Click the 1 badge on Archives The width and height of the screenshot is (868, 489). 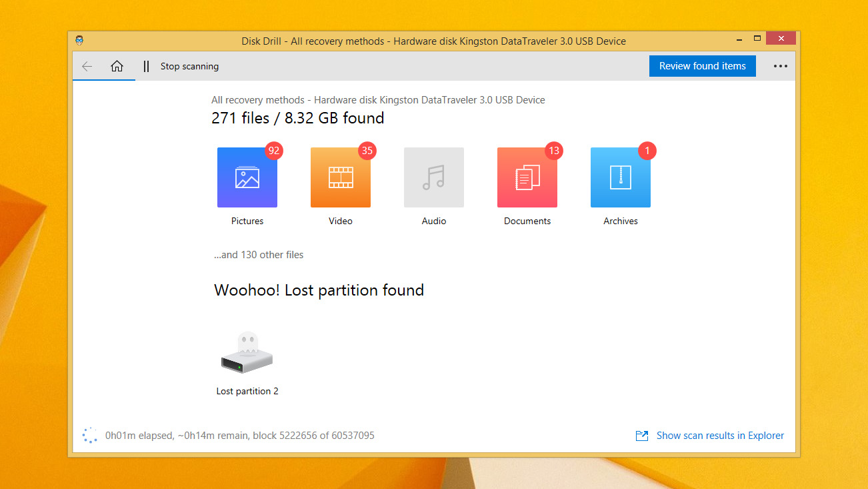click(647, 151)
